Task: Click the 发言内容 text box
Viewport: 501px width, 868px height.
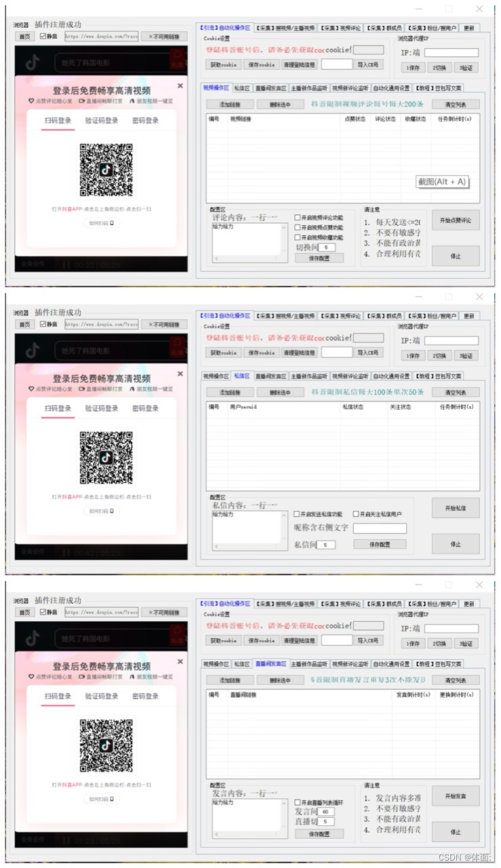Action: [249, 818]
